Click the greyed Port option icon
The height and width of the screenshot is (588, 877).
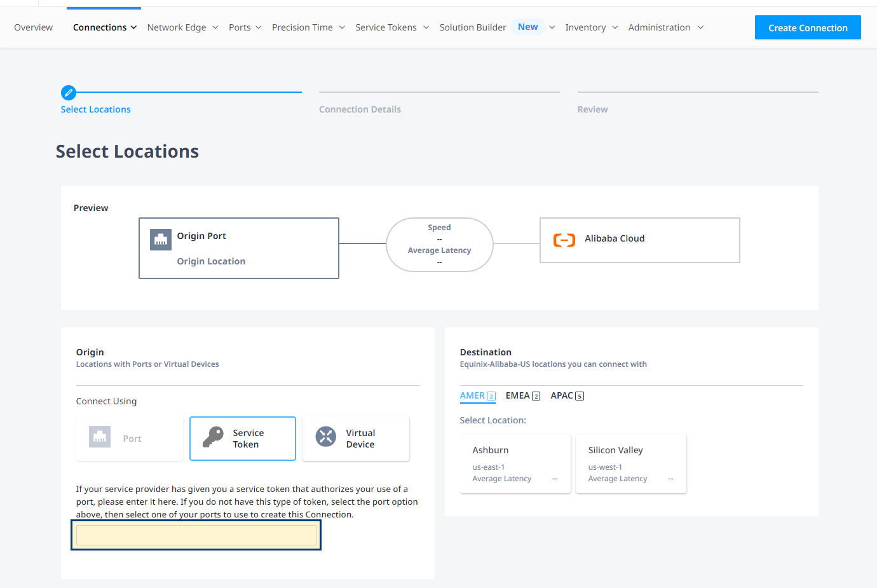(100, 437)
